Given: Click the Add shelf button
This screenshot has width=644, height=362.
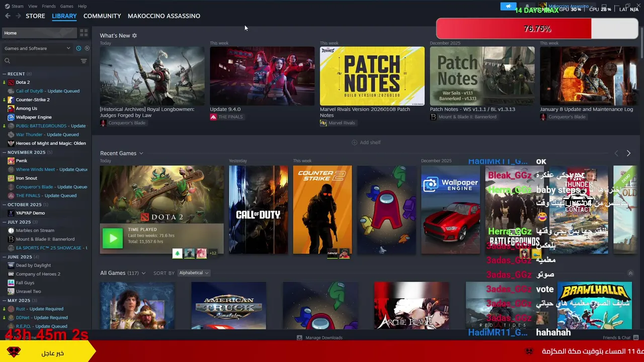Looking at the screenshot, I should (366, 142).
